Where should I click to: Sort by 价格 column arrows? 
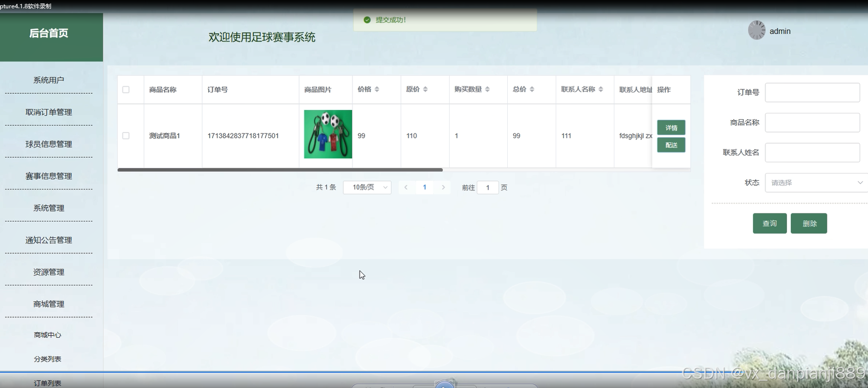click(x=377, y=89)
